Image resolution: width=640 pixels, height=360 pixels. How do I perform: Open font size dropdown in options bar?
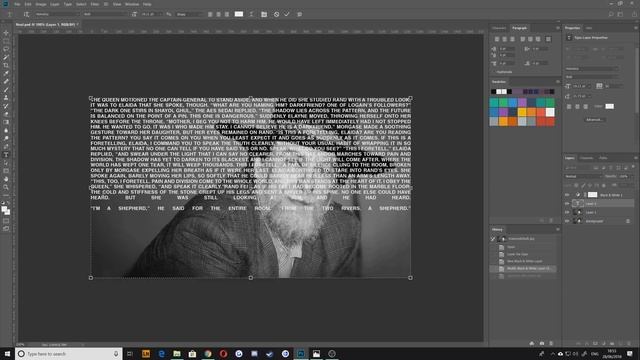tap(151, 14)
